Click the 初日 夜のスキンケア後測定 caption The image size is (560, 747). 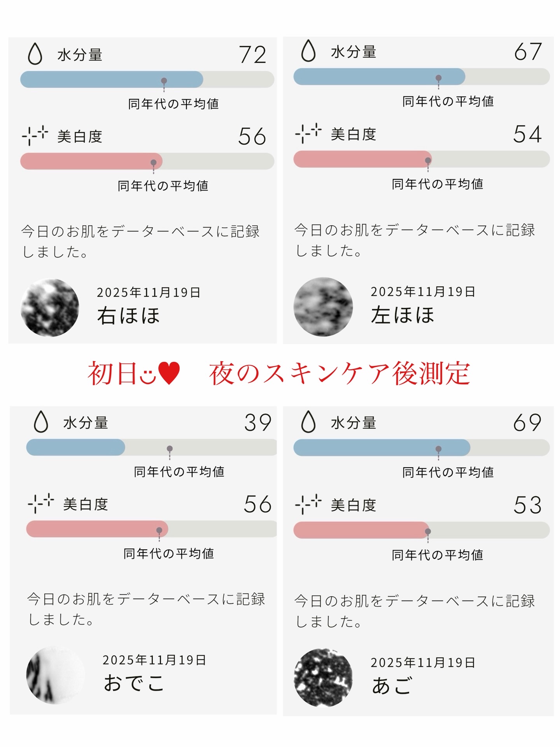coord(278,373)
